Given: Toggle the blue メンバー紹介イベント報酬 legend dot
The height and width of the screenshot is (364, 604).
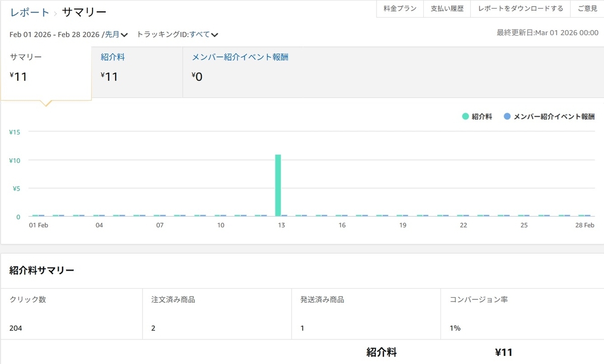Looking at the screenshot, I should coord(507,117).
